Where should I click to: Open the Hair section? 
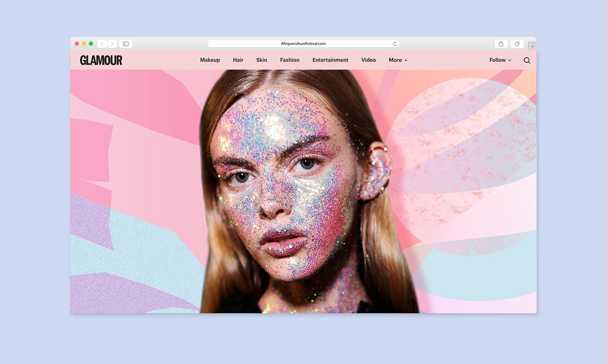(x=238, y=60)
